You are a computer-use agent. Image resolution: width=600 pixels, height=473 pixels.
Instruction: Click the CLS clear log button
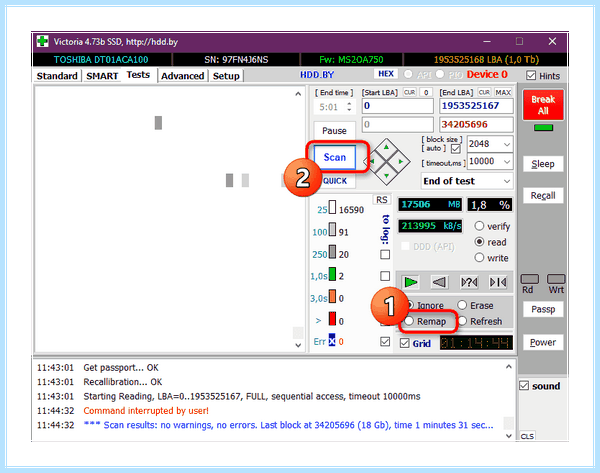coord(527,436)
